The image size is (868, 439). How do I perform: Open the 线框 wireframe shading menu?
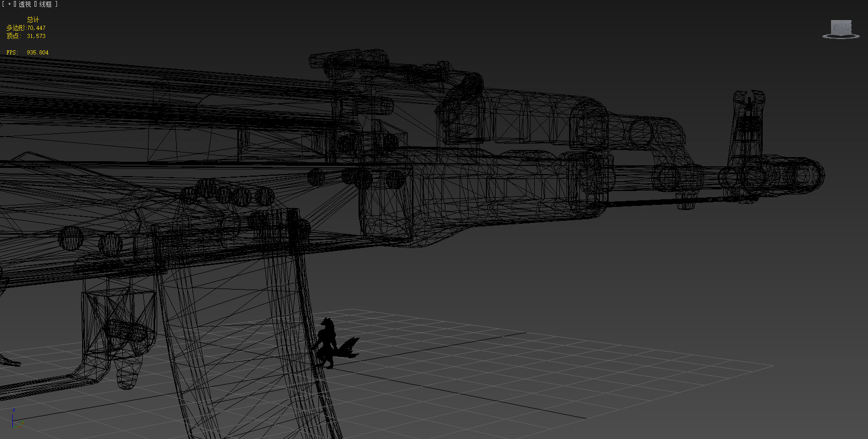pos(45,4)
